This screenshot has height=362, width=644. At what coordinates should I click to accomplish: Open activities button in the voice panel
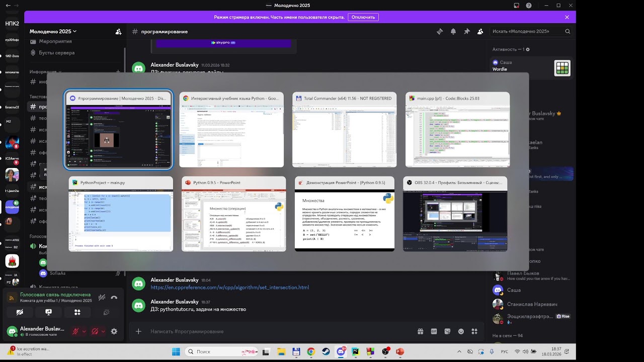point(77,312)
